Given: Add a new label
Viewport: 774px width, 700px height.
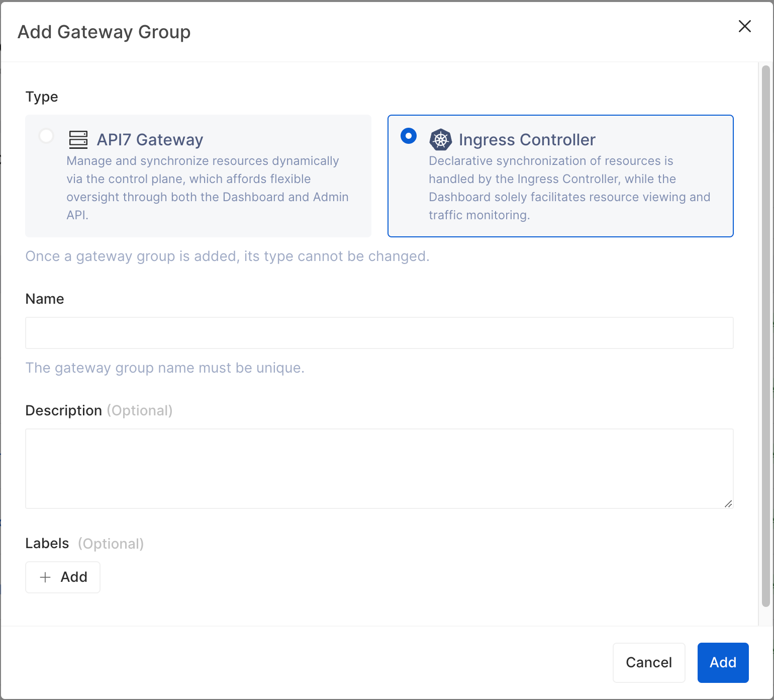Looking at the screenshot, I should pyautogui.click(x=63, y=577).
